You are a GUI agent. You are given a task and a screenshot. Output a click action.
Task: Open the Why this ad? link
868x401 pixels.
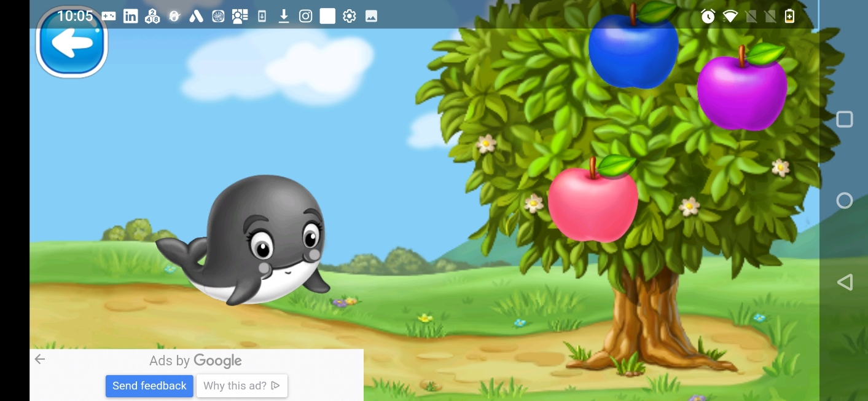(241, 386)
